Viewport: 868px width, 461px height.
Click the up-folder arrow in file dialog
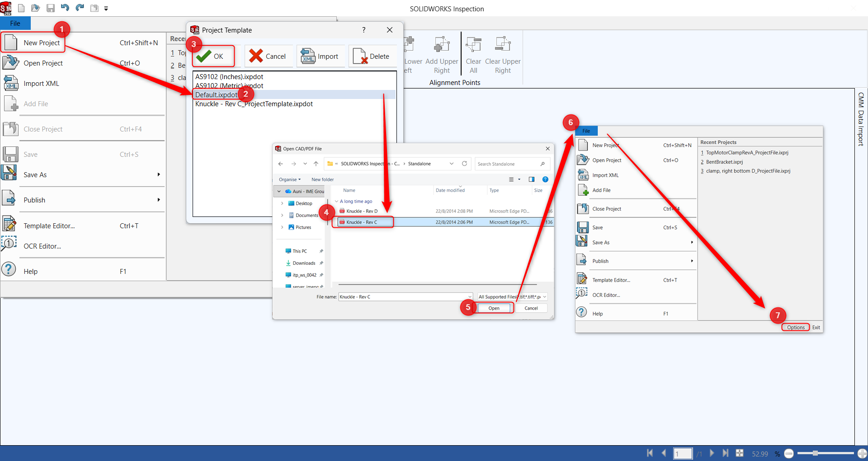(316, 164)
